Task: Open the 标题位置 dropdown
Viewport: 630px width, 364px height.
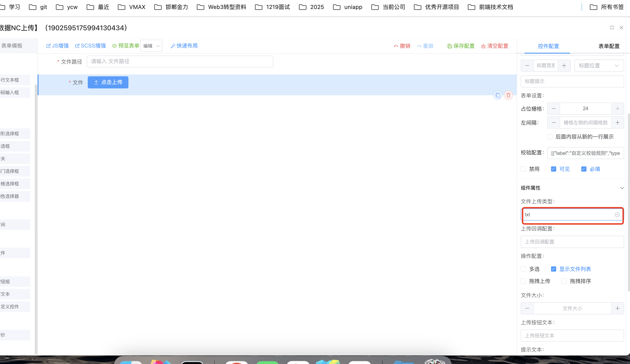Action: [599, 66]
